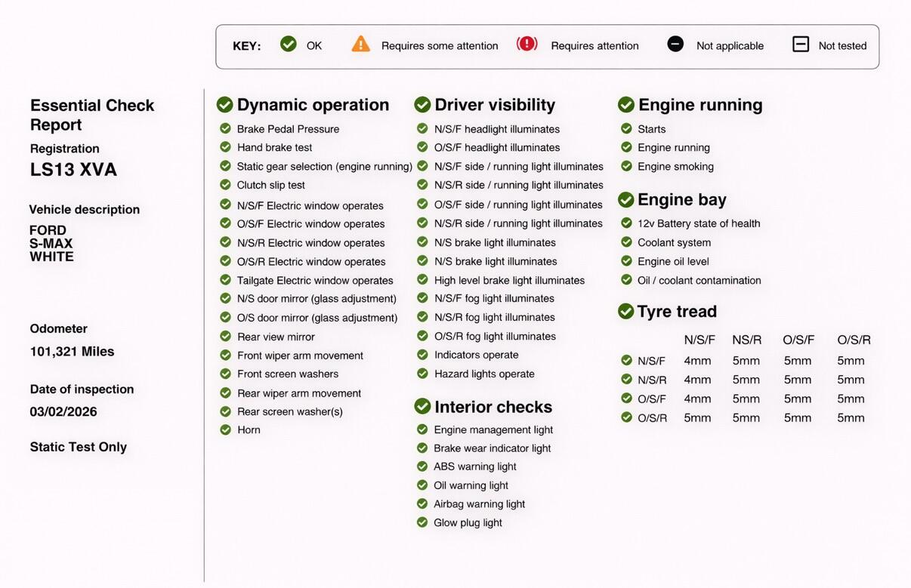
Task: Click the orange warning triangle in the key
Action: click(x=361, y=45)
